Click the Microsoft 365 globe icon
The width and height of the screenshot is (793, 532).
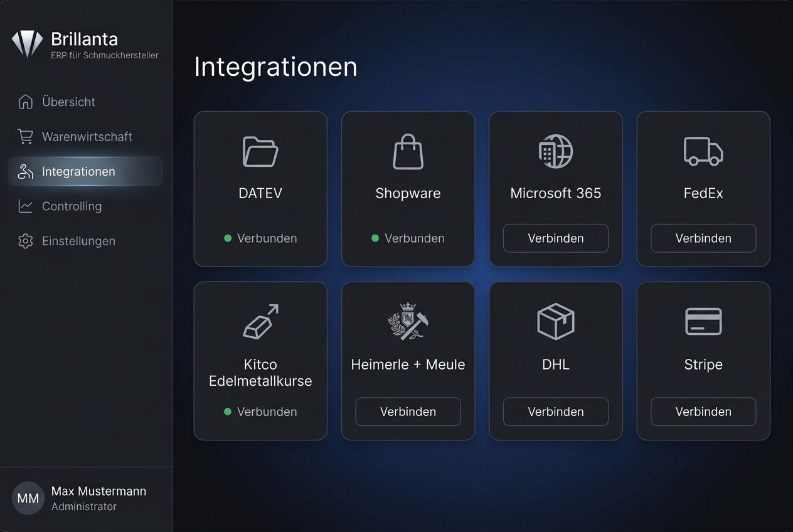556,151
